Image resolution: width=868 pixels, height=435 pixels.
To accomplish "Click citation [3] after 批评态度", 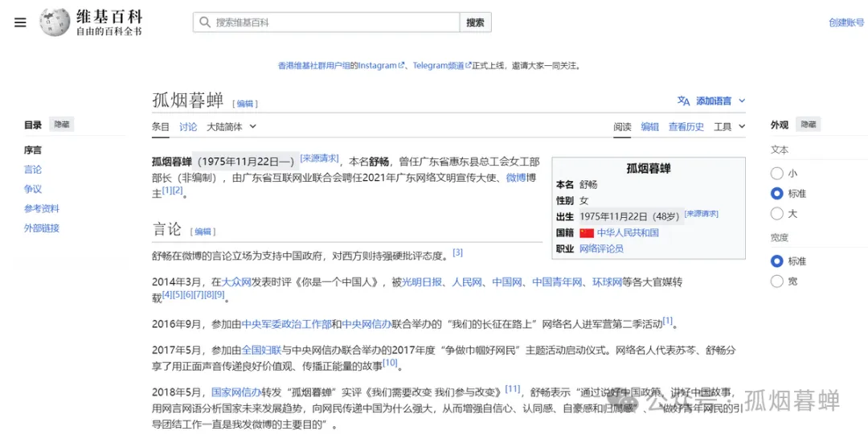I will [458, 252].
